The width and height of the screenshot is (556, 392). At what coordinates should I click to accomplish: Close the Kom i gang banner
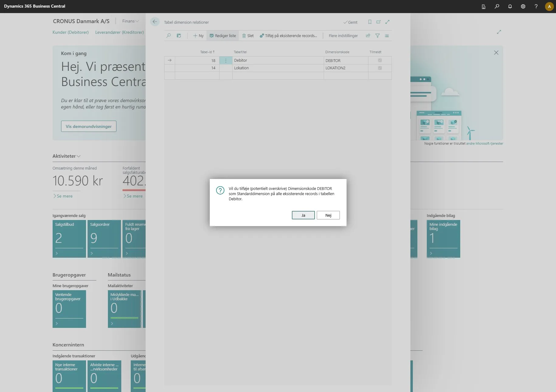point(496,53)
